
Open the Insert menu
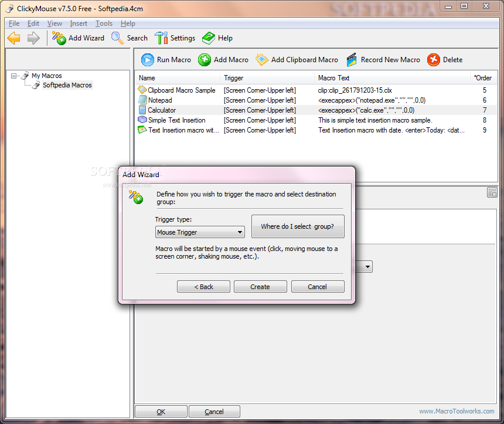(79, 23)
